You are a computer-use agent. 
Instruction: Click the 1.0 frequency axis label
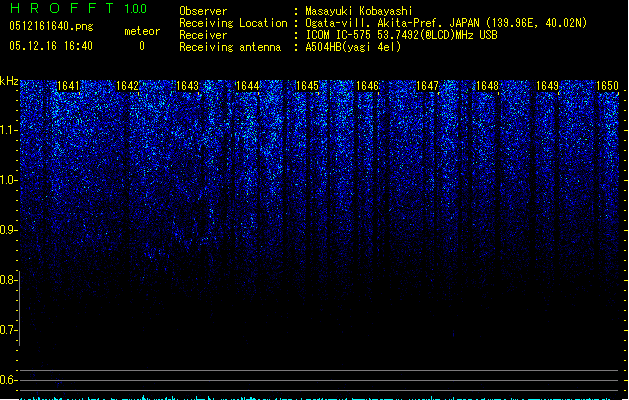(9, 180)
